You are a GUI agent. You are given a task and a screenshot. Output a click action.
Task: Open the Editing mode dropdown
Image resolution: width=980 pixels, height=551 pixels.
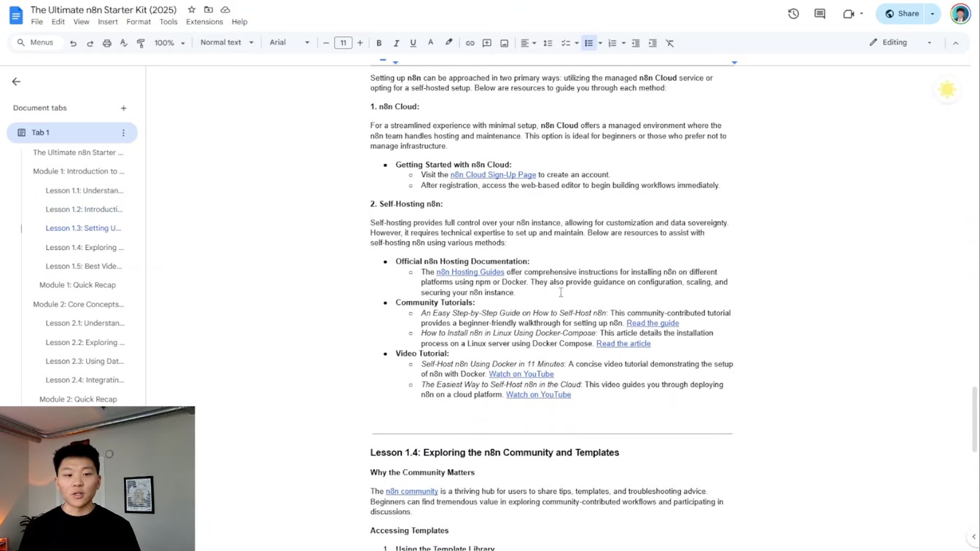pos(901,43)
